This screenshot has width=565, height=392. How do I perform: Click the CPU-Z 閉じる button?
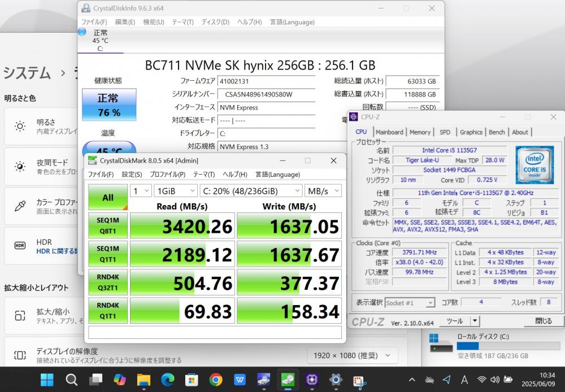click(x=542, y=321)
